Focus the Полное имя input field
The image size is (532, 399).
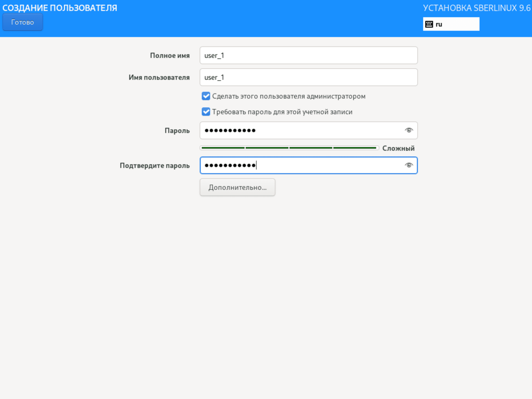pos(309,56)
